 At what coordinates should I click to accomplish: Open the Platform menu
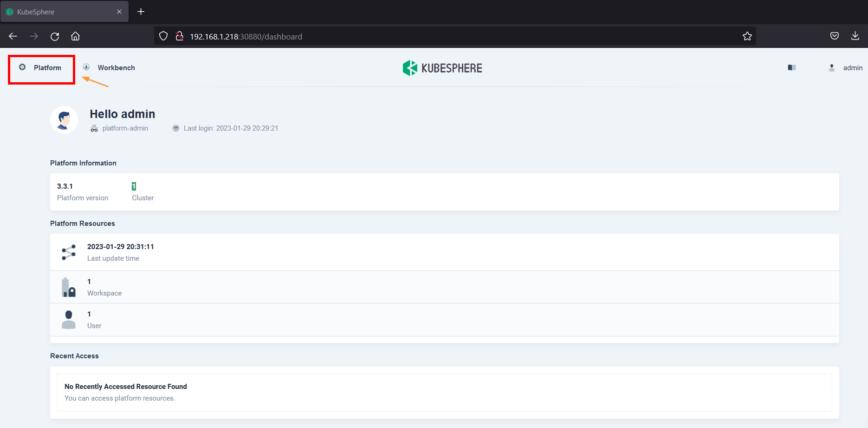(41, 68)
